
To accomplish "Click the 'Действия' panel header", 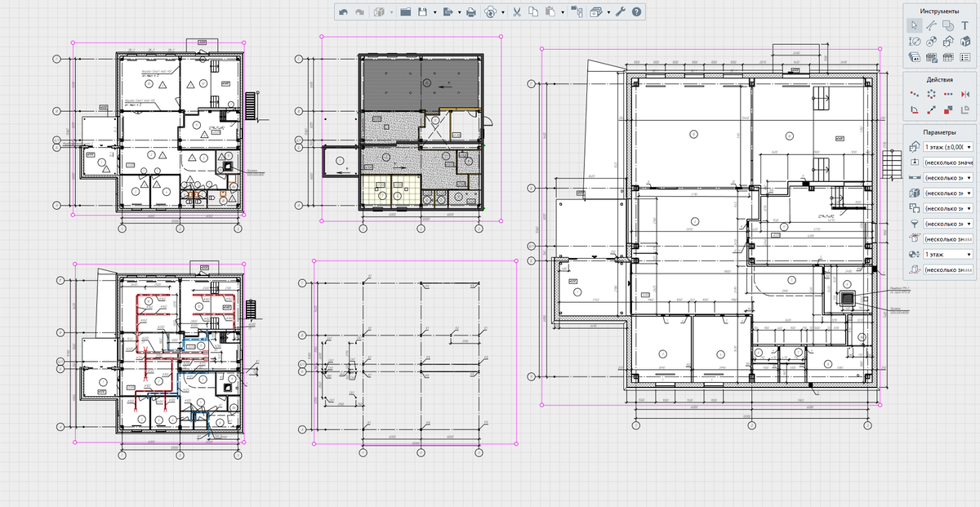I will (939, 79).
